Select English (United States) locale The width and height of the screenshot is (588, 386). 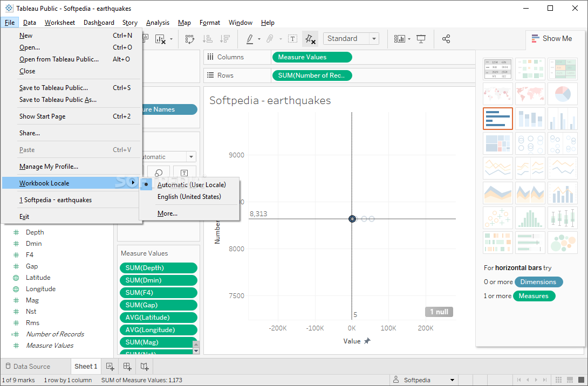coord(189,197)
